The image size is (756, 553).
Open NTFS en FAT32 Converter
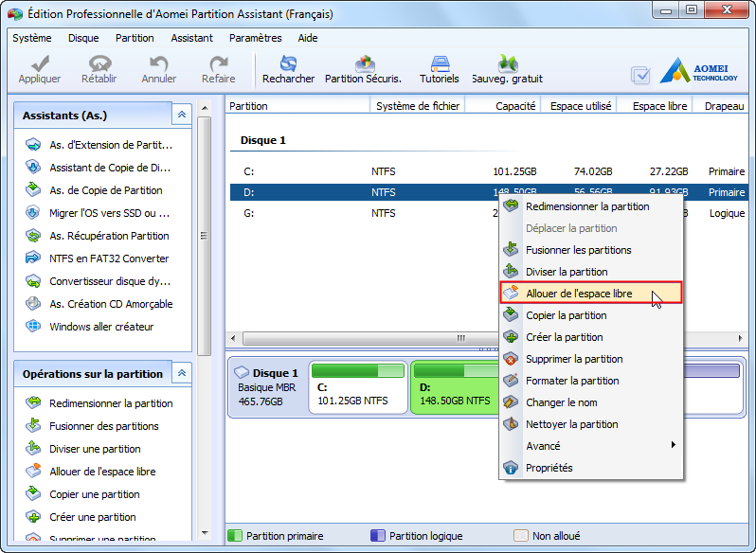point(98,259)
